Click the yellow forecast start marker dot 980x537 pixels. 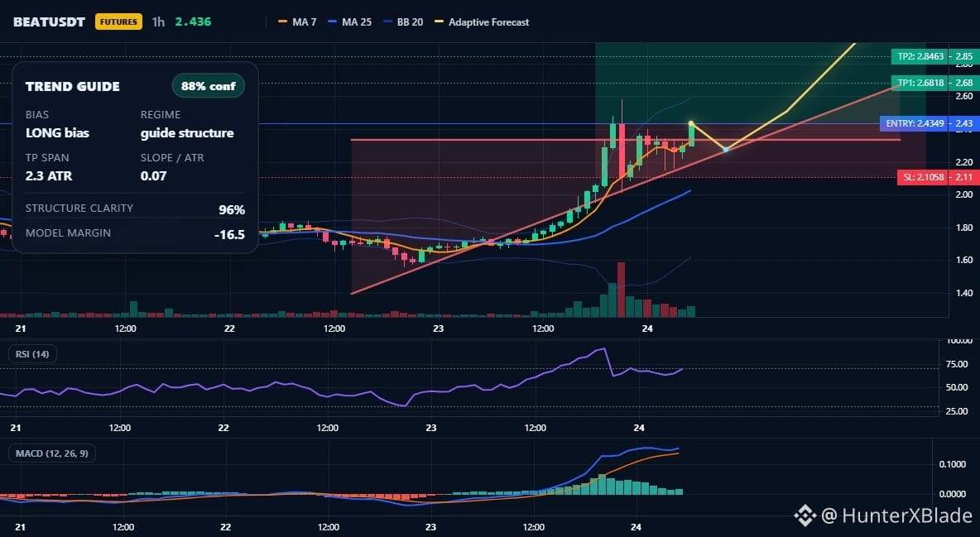click(691, 123)
